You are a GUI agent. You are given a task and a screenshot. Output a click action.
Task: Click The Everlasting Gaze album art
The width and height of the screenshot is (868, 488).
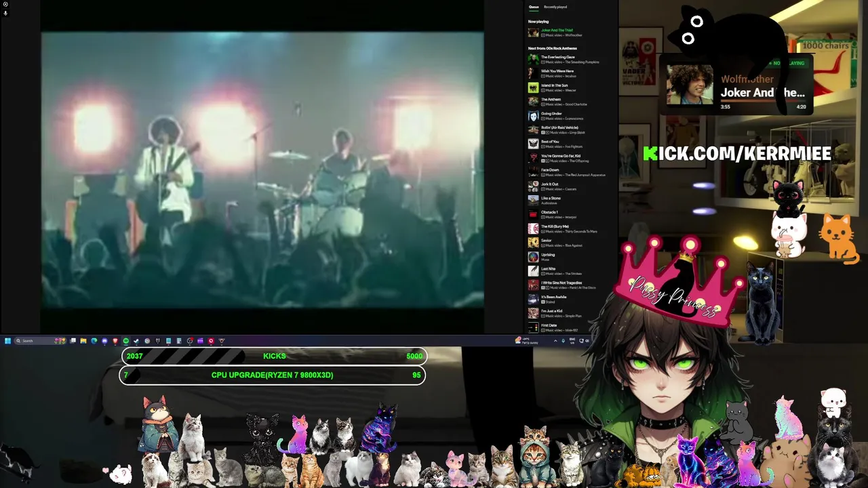[533, 59]
